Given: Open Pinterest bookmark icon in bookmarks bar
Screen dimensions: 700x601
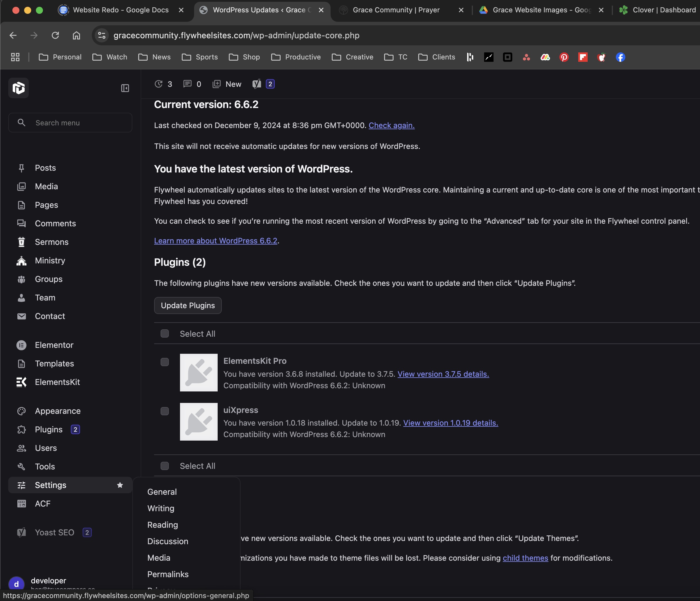Looking at the screenshot, I should click(564, 57).
